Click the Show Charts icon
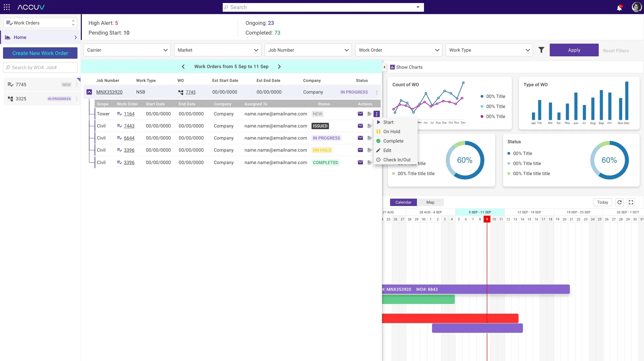The image size is (644, 361). [x=392, y=67]
